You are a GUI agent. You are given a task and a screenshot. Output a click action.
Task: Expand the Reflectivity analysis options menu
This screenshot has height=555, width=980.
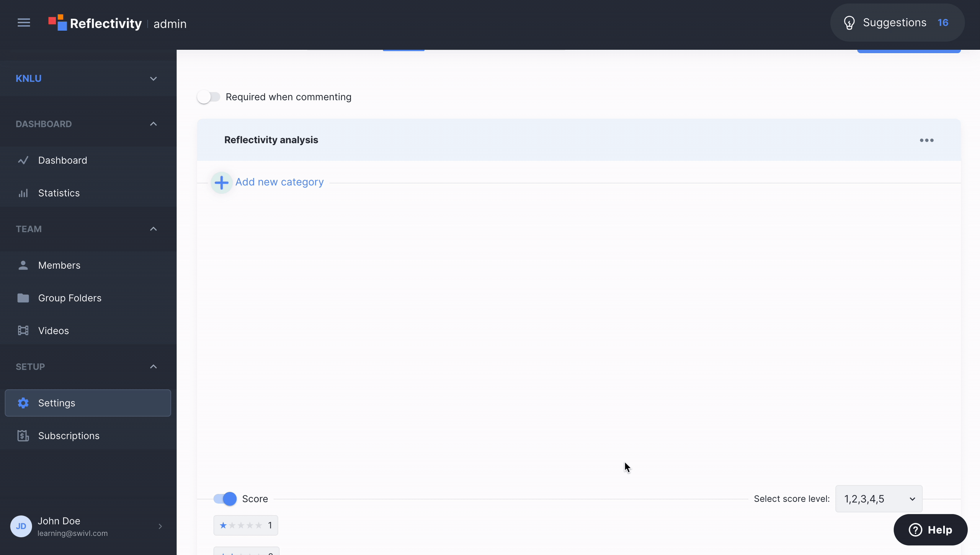point(927,140)
